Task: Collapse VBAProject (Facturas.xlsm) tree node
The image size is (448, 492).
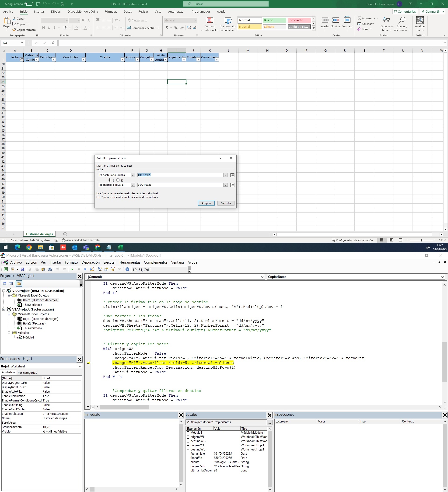Action: [4, 309]
